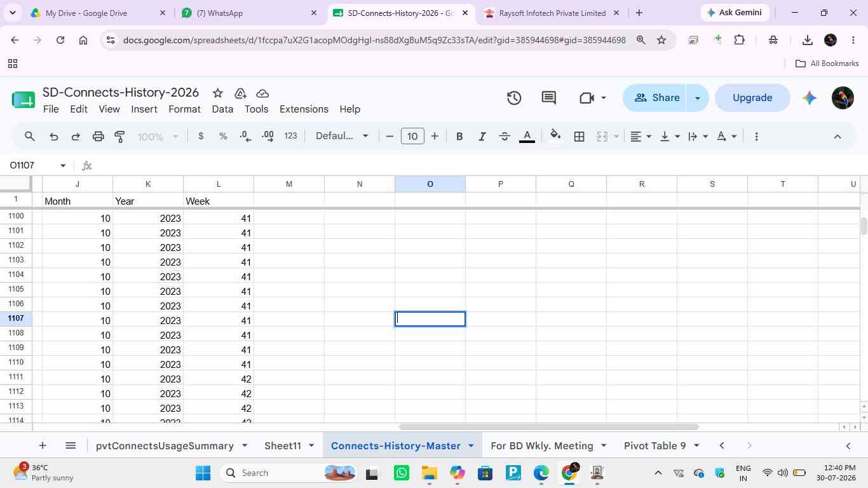Toggle bold formatting
Viewport: 868px width, 488px height.
pyautogui.click(x=459, y=136)
